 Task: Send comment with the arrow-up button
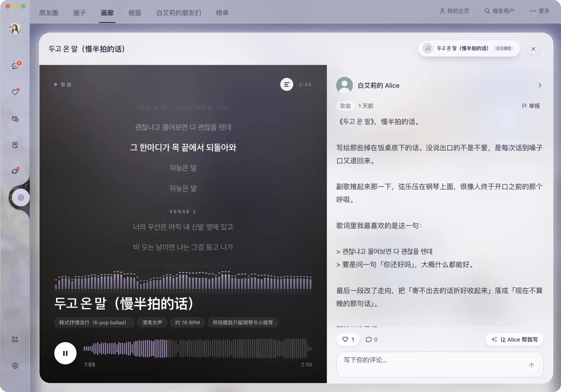click(x=531, y=365)
